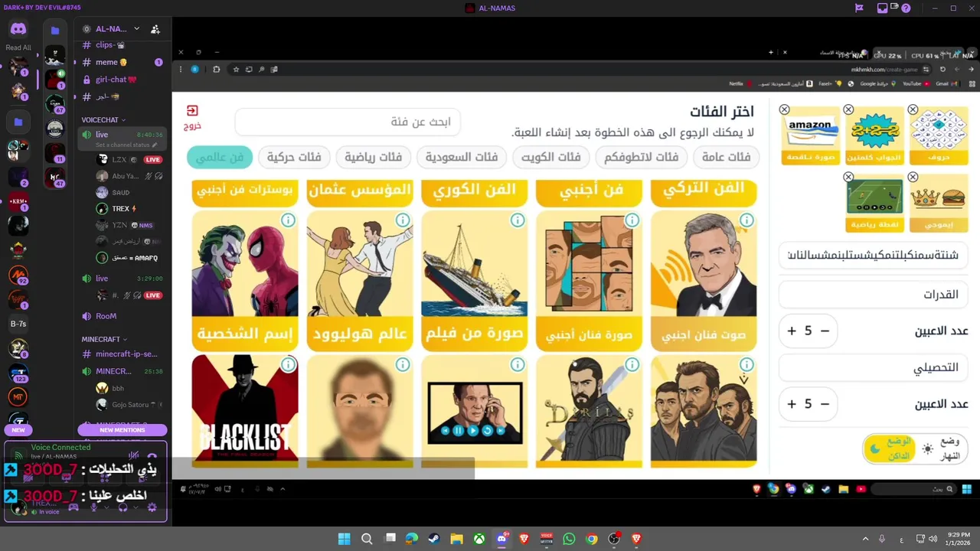The image size is (980, 551).
Task: Collapse the VOICECHAT category
Action: [103, 120]
